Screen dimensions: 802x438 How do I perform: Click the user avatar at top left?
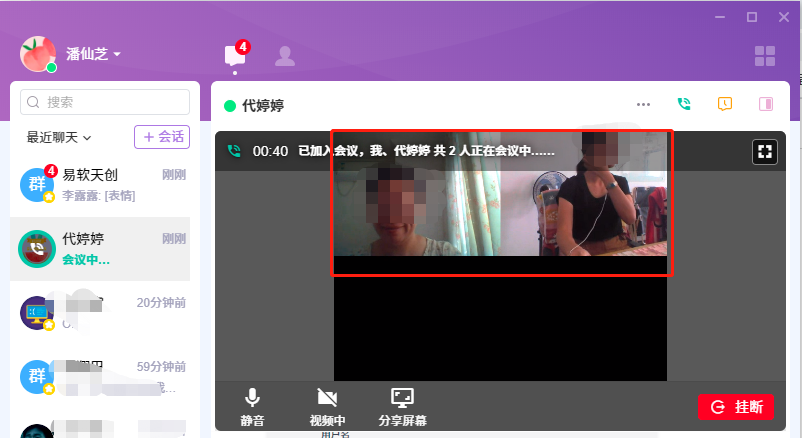(x=38, y=54)
